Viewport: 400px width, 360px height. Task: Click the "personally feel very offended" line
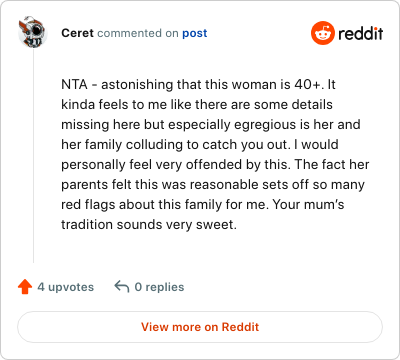tap(215, 165)
